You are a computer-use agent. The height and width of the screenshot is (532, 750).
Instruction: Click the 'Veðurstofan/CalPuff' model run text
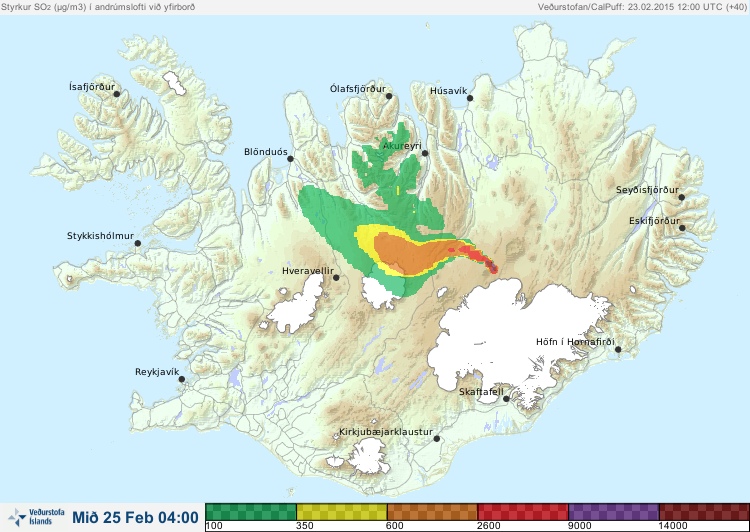pyautogui.click(x=642, y=7)
